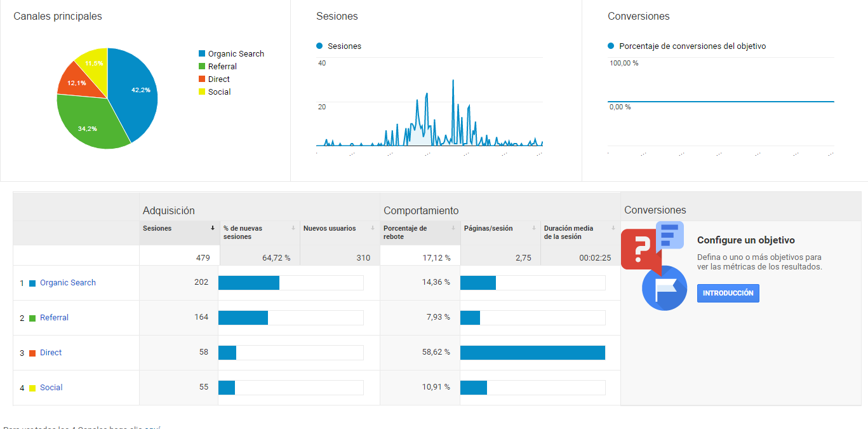This screenshot has width=868, height=429.
Task: Click sort arrow next to Páginas/sesión
Action: coord(533,228)
